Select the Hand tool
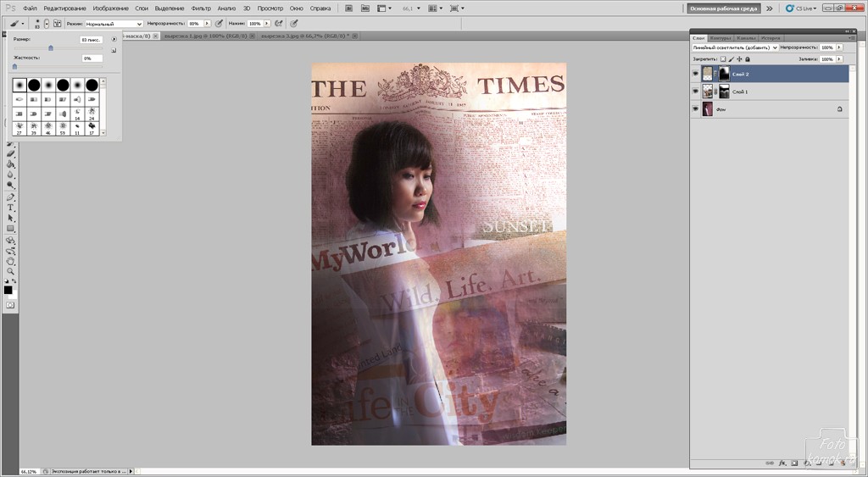 click(11, 261)
